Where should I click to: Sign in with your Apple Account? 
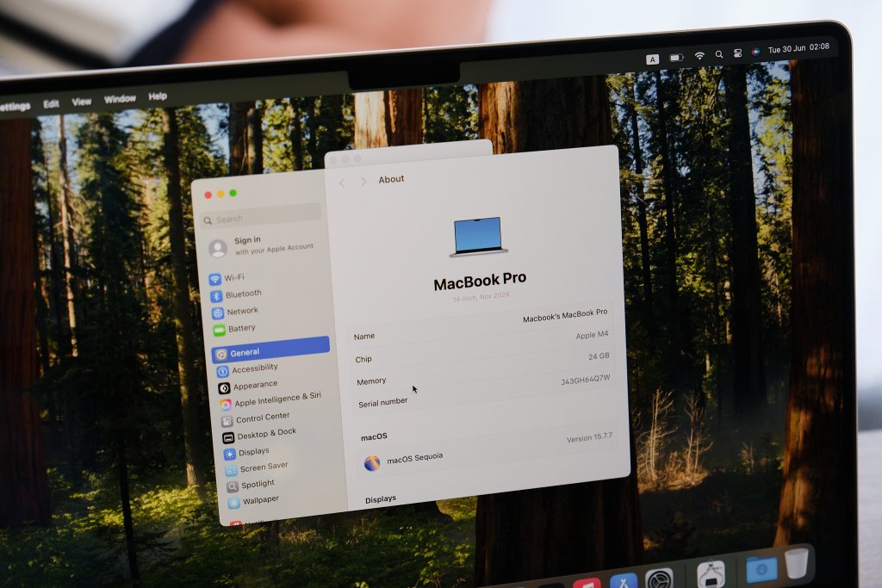[262, 245]
